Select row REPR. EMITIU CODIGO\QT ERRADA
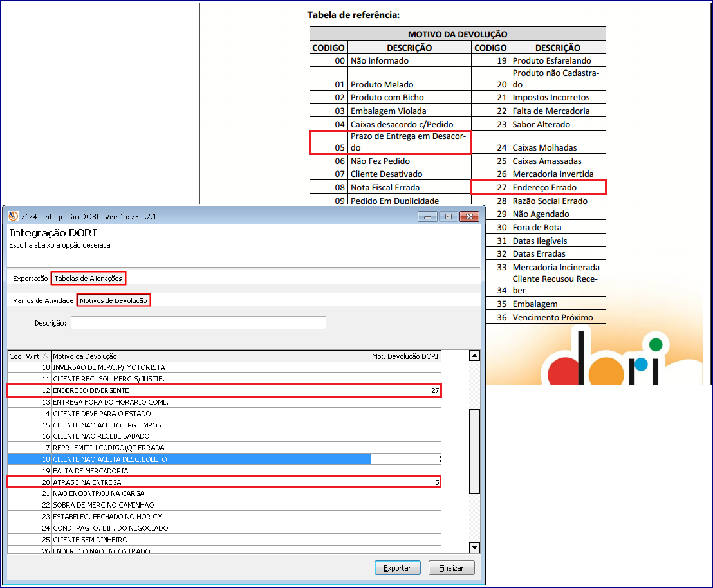Screen dimensions: 713x588 [224, 448]
